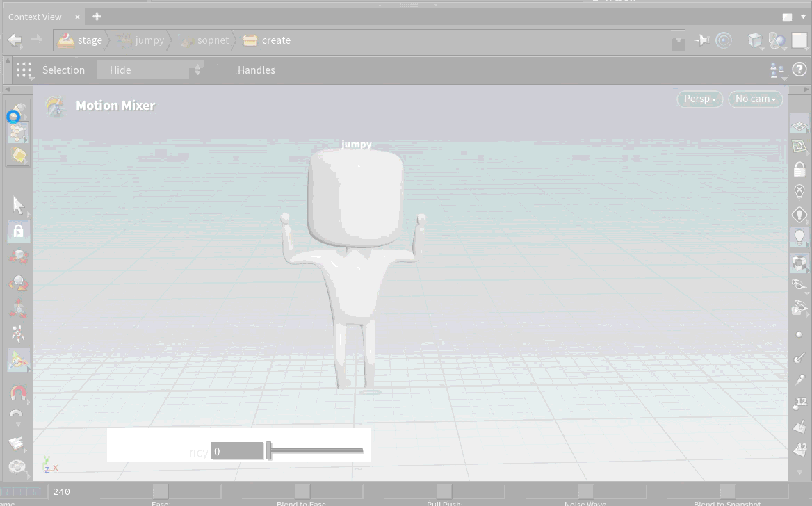Click the value field showing 0
This screenshot has height=506, width=812.
pyautogui.click(x=237, y=451)
